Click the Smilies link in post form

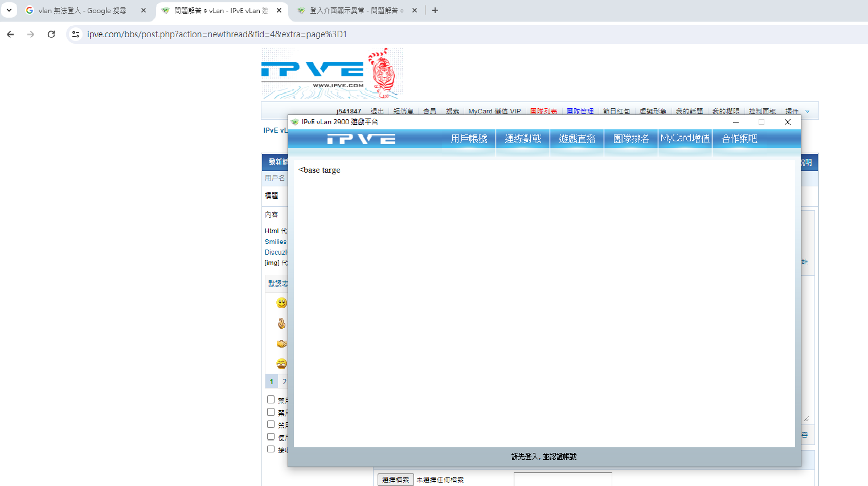pos(276,242)
